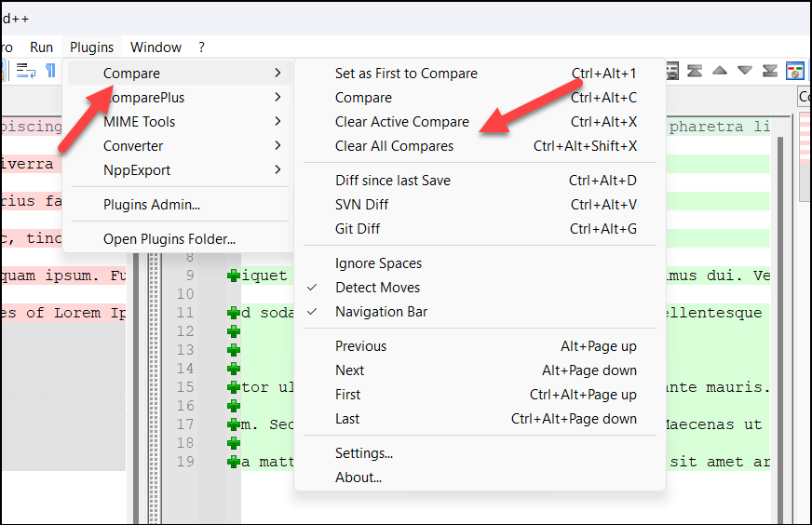This screenshot has height=525, width=812.
Task: Click green plus marker on line 9
Action: click(x=234, y=276)
